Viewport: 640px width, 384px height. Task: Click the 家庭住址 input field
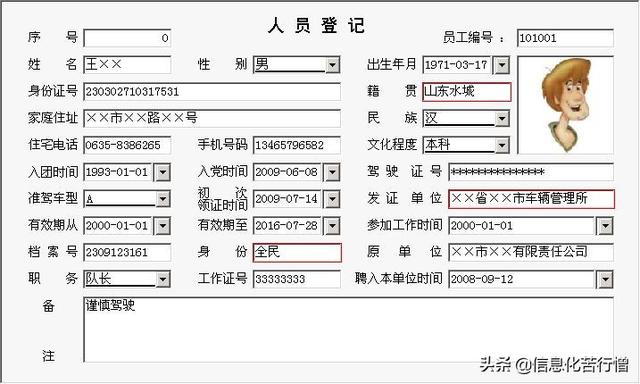tap(212, 118)
